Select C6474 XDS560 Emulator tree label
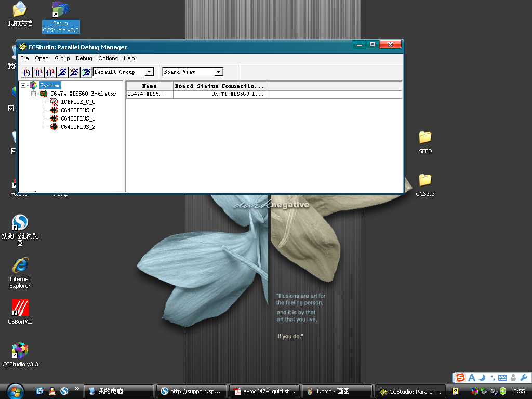 coord(83,94)
